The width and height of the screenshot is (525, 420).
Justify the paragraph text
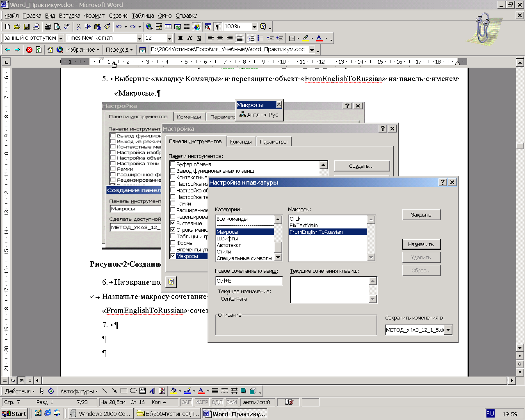point(240,38)
